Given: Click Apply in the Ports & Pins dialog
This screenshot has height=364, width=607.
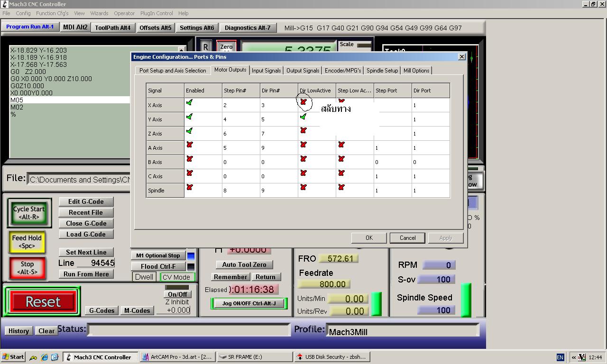Looking at the screenshot, I should coord(445,237).
